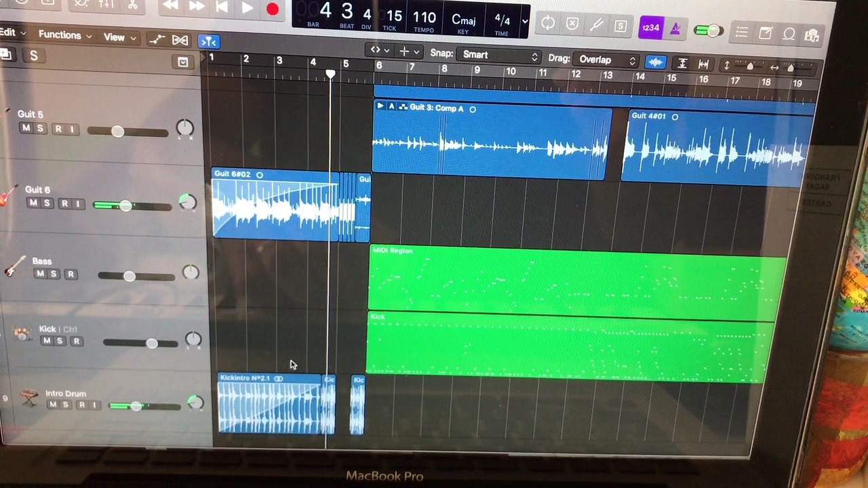Start recording with the red Record button
Viewport: 868px width, 488px height.
272,9
